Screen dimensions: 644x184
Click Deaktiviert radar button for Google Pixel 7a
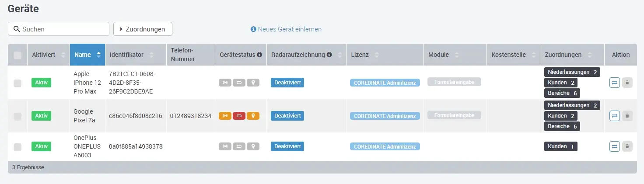287,116
